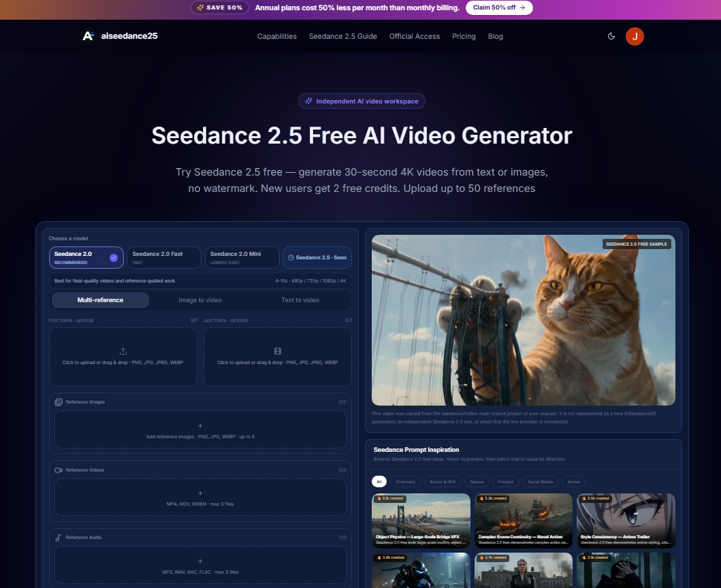Play the cat bridge sample video

524,320
